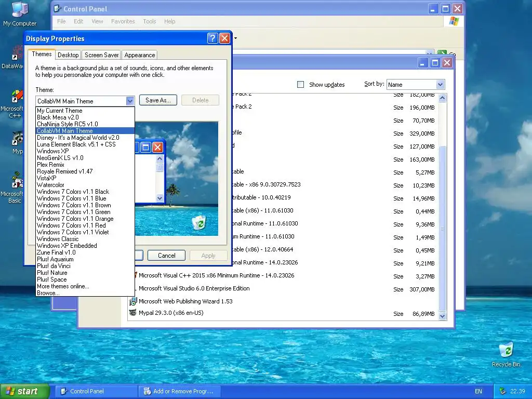Click program list scrollbar down arrow
Viewport: 532px width, 399px height.
[x=442, y=316]
